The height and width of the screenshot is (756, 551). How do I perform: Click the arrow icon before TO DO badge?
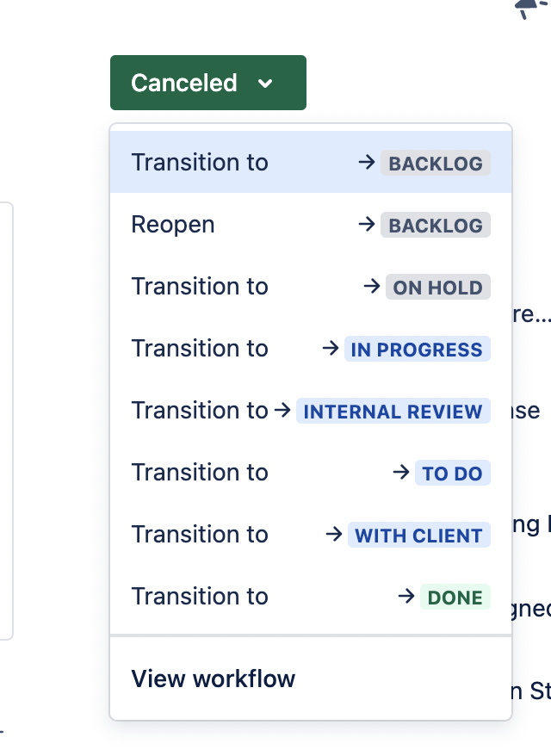coord(401,472)
